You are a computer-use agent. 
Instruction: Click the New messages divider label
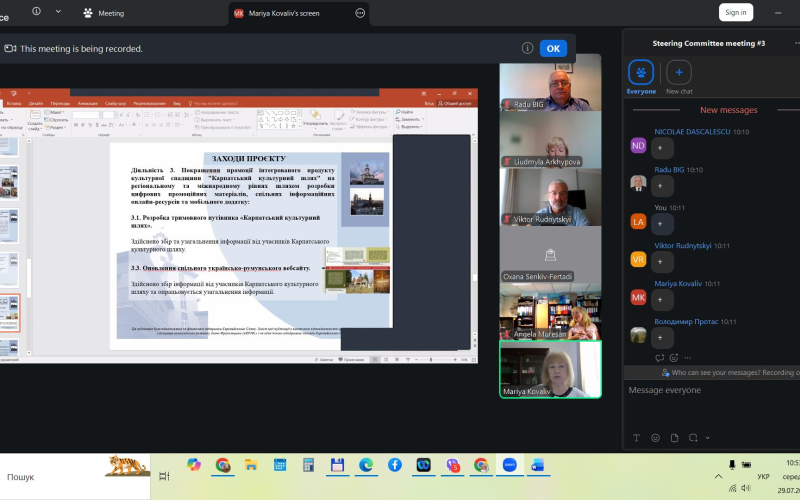[x=728, y=110]
